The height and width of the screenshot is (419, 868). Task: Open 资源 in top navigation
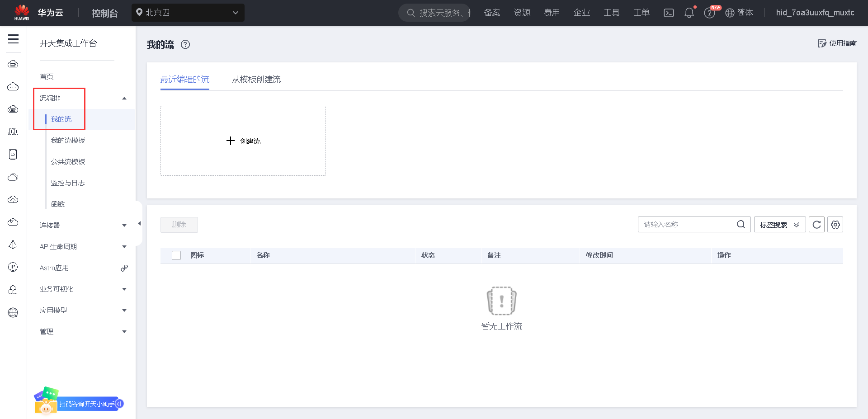(522, 13)
